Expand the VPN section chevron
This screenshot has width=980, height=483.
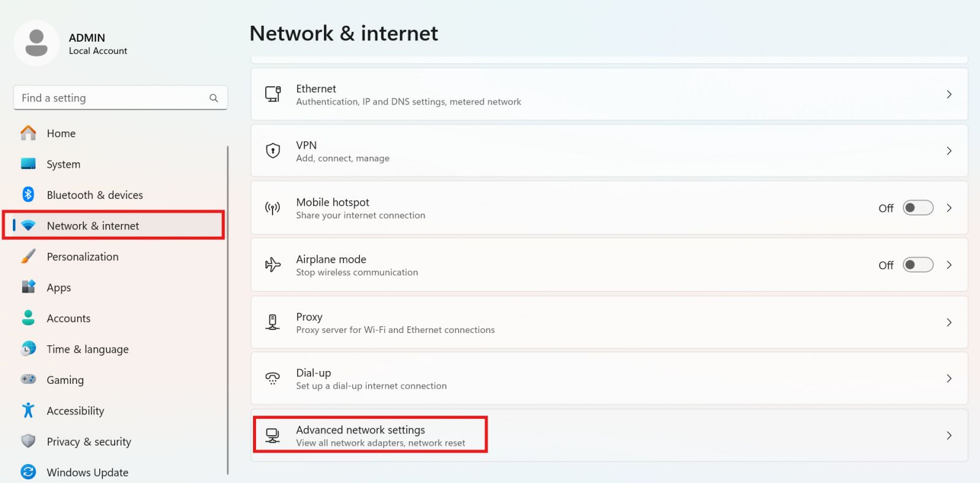click(x=949, y=151)
